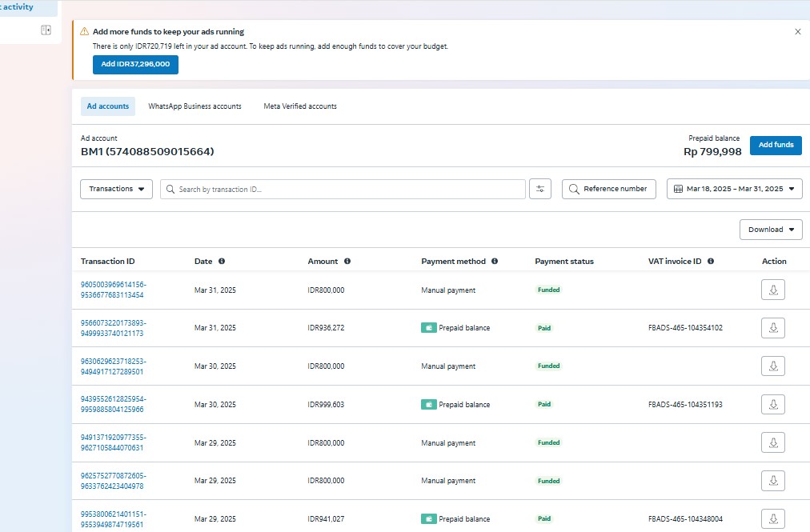Click the blue Add funds button

[x=776, y=145]
